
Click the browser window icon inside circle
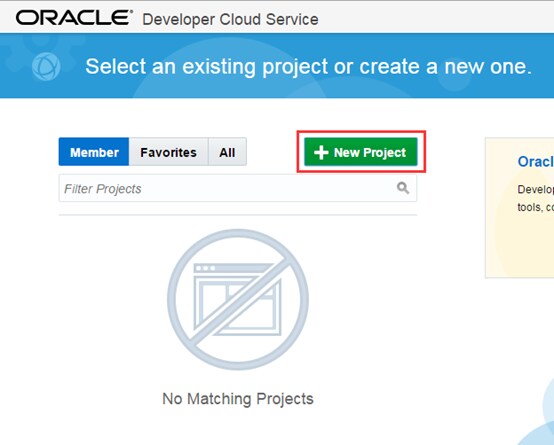pyautogui.click(x=237, y=299)
